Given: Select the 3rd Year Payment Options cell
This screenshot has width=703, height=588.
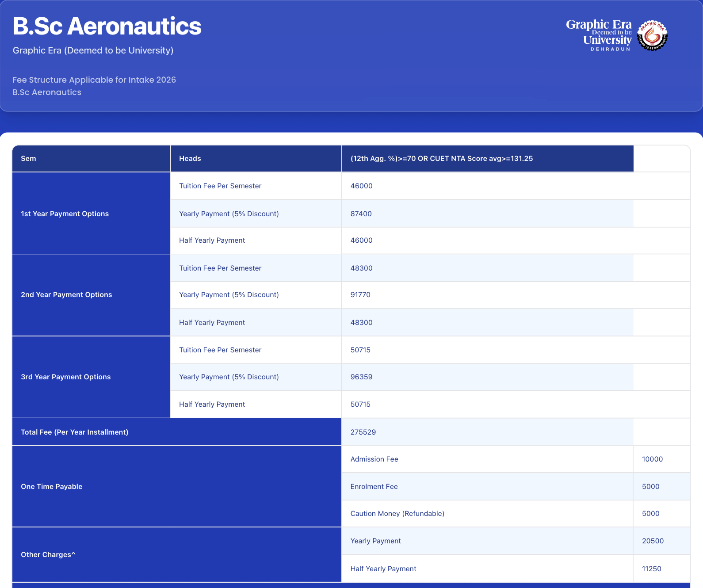Looking at the screenshot, I should 65,377.
